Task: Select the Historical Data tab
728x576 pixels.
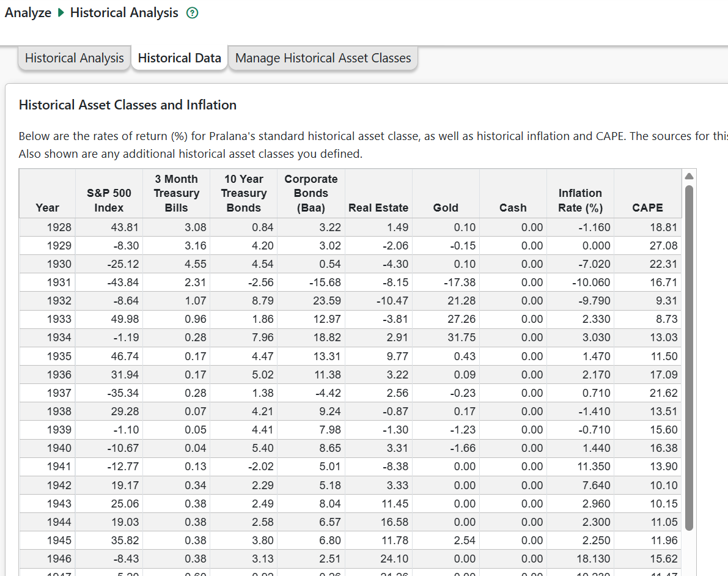Action: [179, 58]
